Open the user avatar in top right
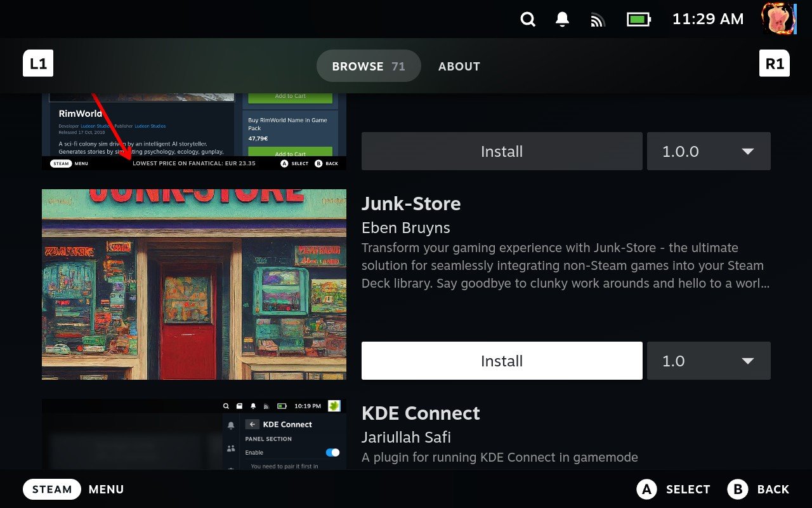The image size is (812, 508). click(778, 18)
